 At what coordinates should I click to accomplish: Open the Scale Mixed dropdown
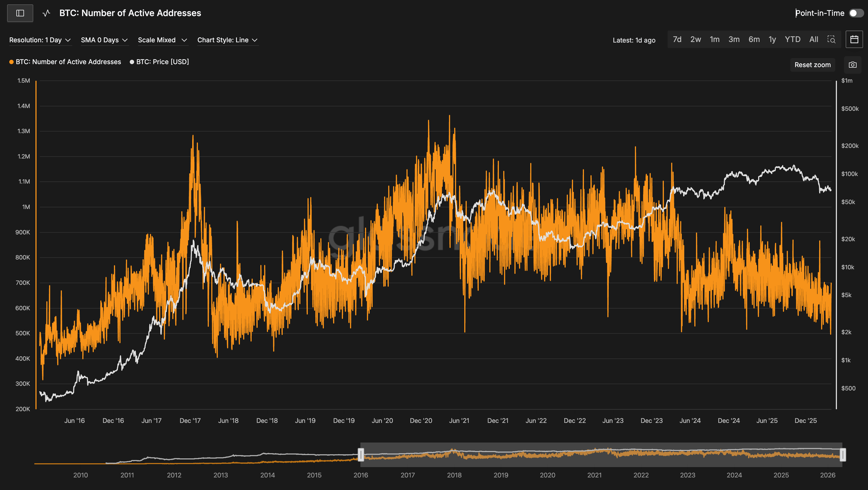point(162,40)
